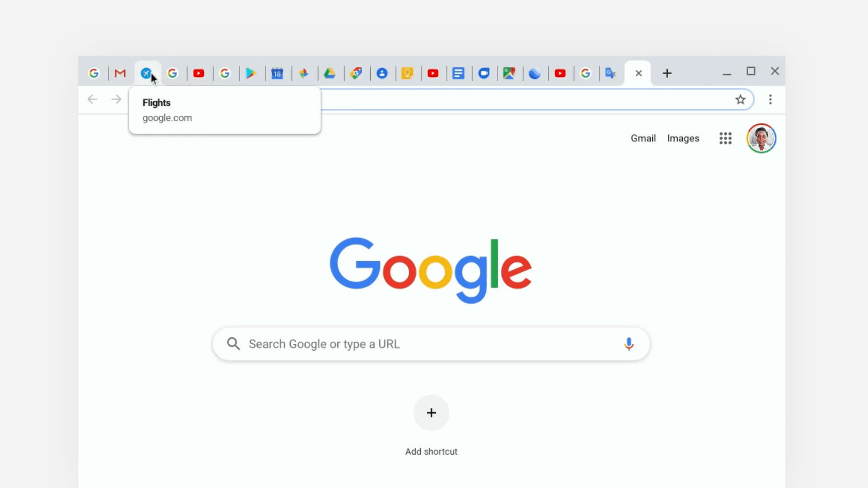
Task: Open Google Calendar bookmark
Action: (277, 73)
